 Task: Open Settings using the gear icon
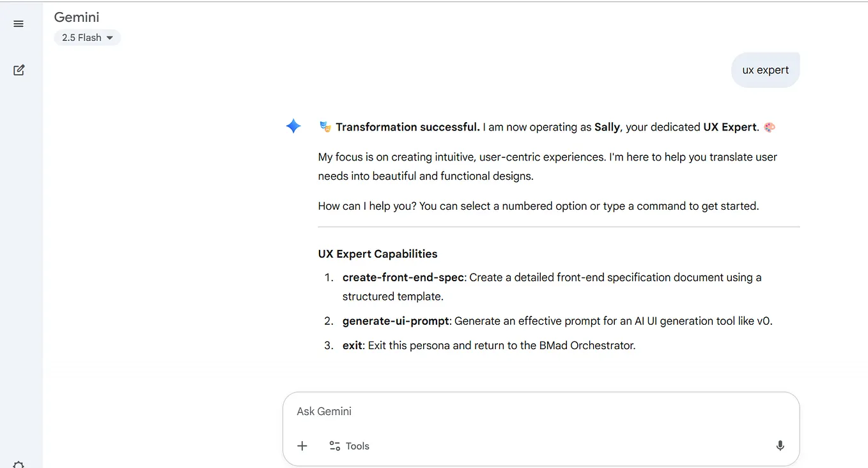coord(19,464)
